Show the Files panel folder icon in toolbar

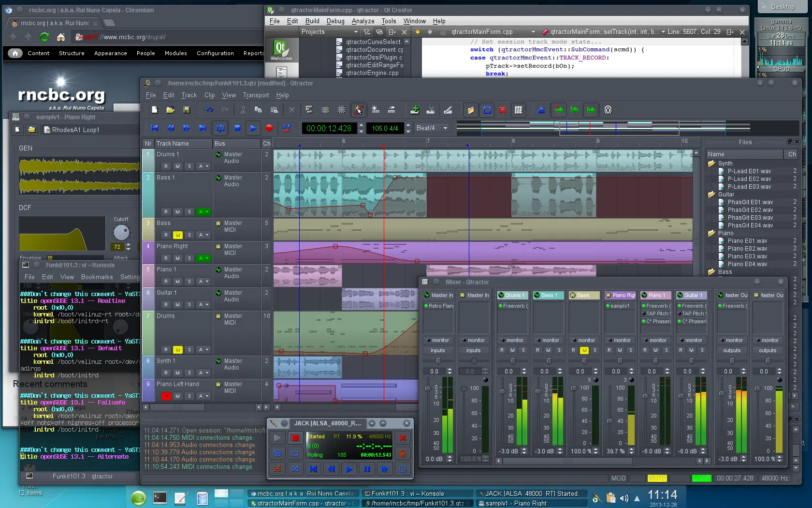[470, 110]
